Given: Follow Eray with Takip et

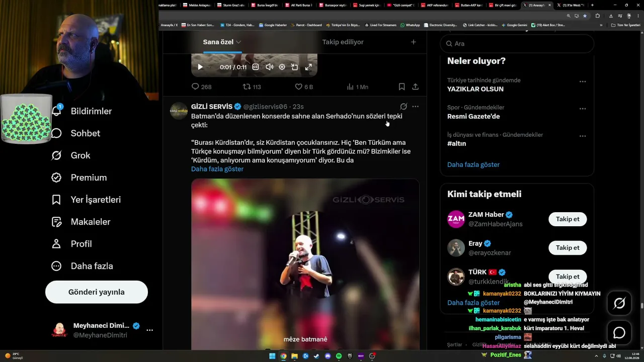Looking at the screenshot, I should point(568,248).
